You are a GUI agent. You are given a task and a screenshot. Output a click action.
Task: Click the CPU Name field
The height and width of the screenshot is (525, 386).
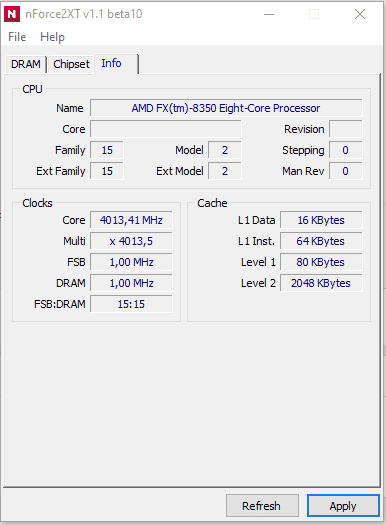pos(226,108)
